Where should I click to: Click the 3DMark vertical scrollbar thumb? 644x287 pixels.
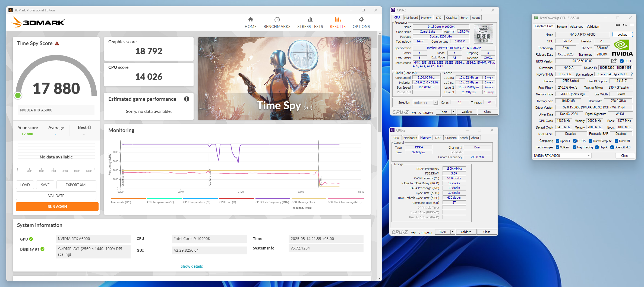point(379,84)
